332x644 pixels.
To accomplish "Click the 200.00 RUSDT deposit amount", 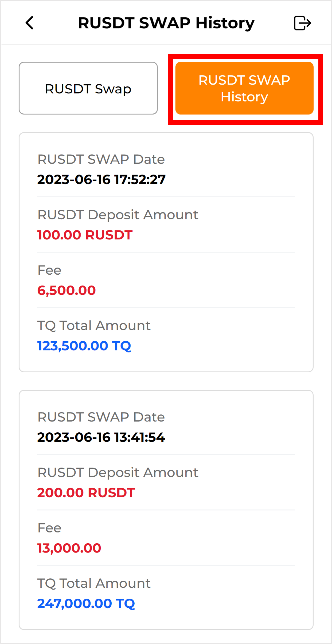I will (x=86, y=493).
